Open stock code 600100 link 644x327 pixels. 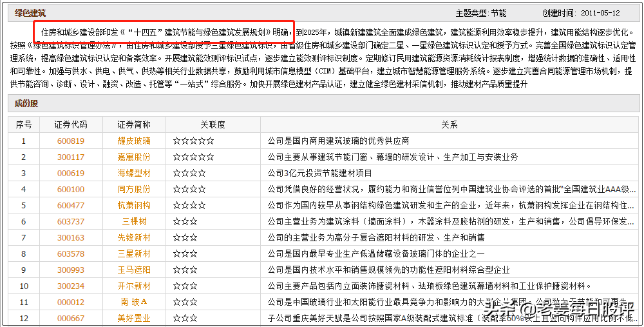point(71,190)
